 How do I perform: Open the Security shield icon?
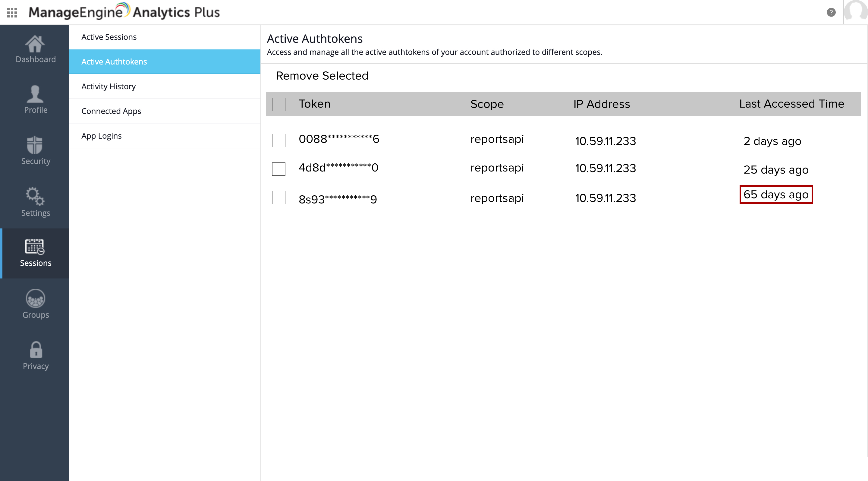35,145
